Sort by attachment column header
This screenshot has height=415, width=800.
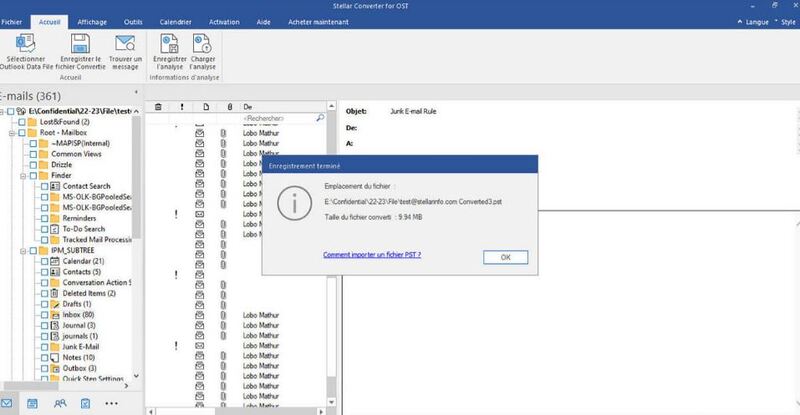230,107
